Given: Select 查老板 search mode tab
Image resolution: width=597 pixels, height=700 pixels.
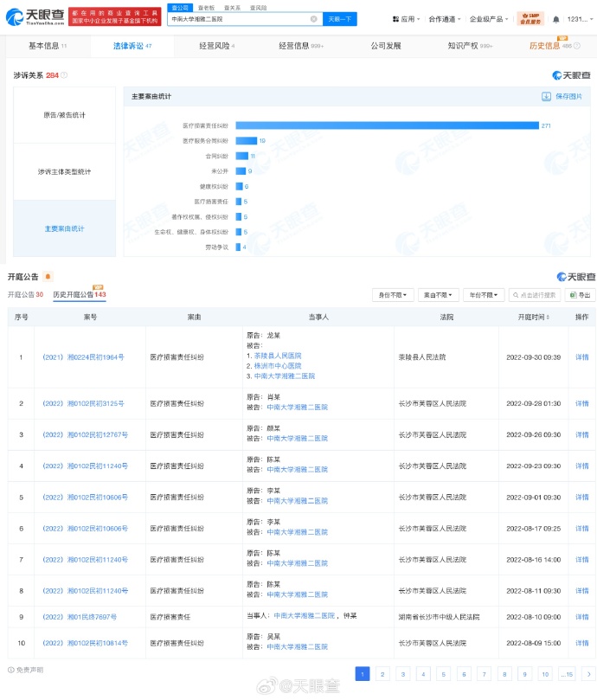Looking at the screenshot, I should [206, 8].
